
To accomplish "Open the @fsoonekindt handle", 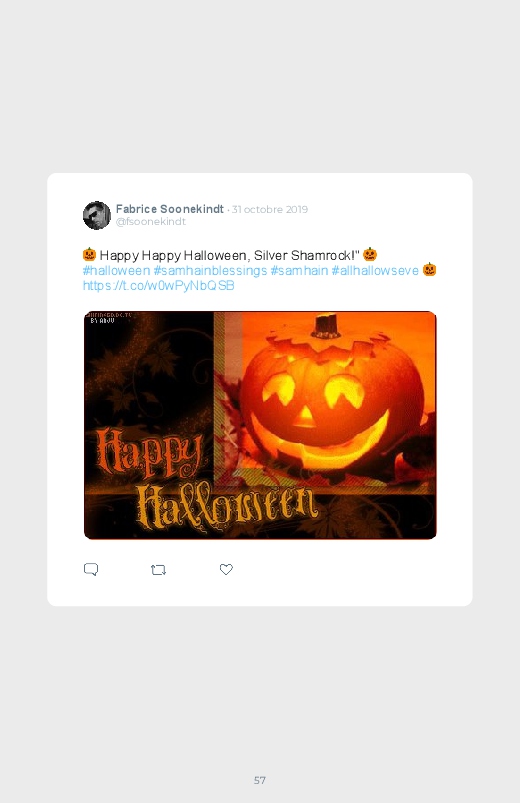I will click(x=151, y=221).
